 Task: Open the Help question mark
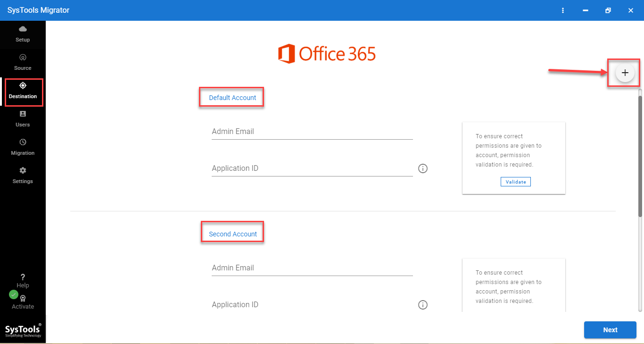click(x=23, y=277)
